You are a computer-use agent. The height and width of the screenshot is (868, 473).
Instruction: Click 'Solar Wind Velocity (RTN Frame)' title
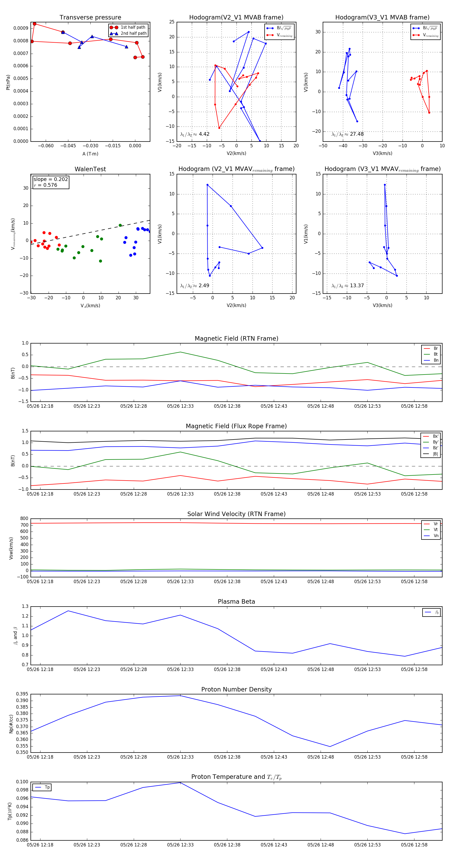click(x=236, y=514)
